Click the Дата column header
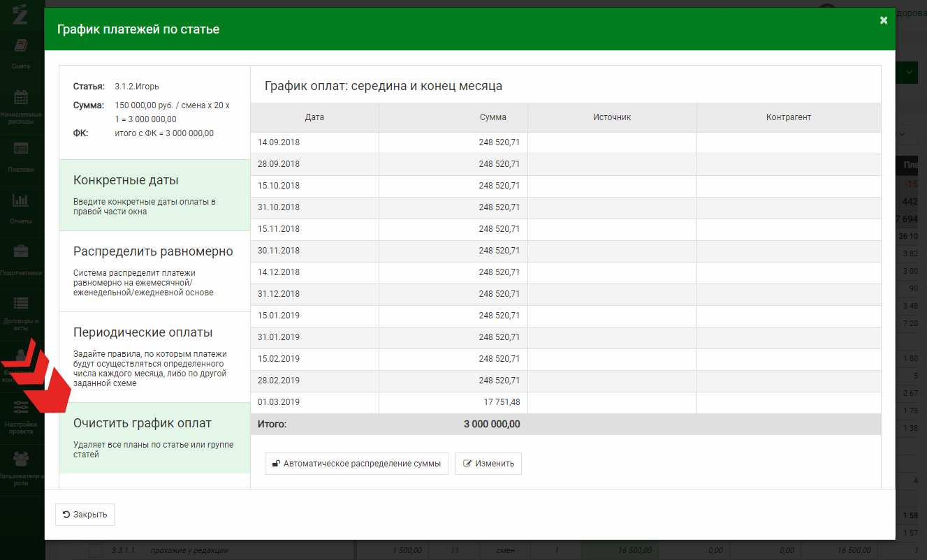The height and width of the screenshot is (560, 927). [x=314, y=117]
